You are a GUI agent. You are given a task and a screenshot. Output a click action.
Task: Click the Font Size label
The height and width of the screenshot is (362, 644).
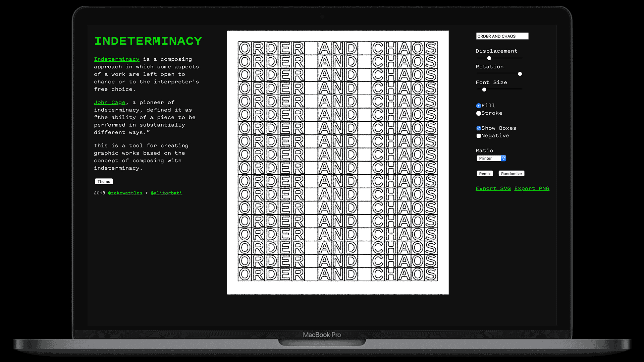coord(491,82)
